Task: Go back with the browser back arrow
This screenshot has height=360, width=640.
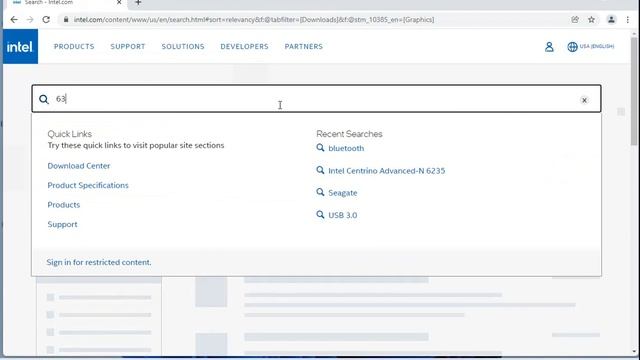Action: (x=14, y=20)
